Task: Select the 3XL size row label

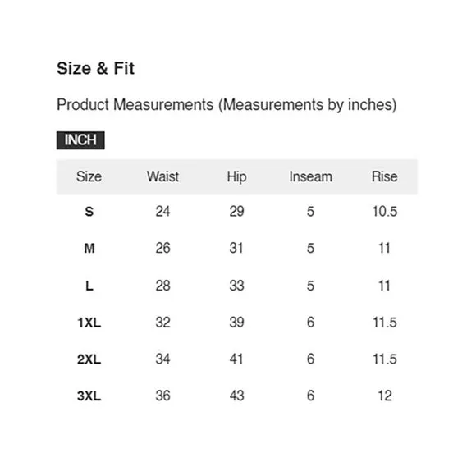Action: point(89,396)
